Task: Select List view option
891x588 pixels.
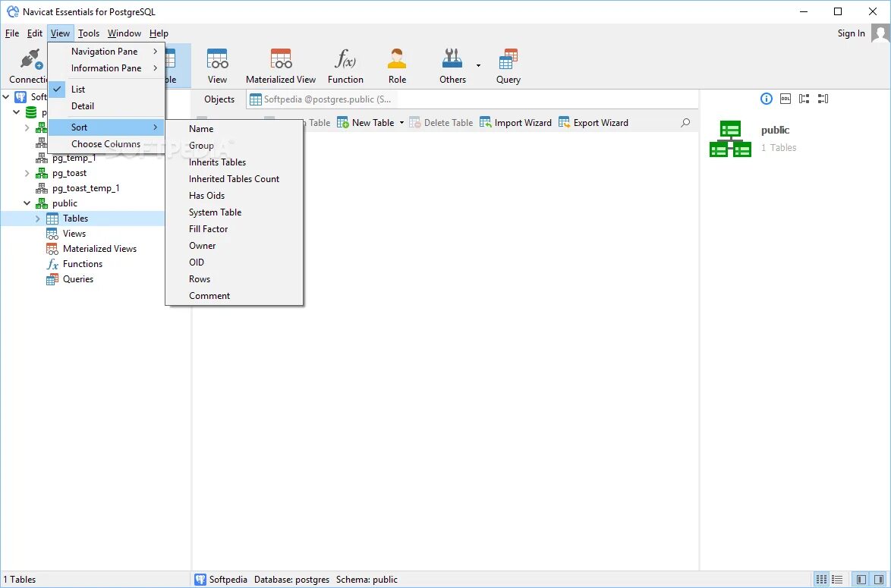Action: click(x=107, y=90)
